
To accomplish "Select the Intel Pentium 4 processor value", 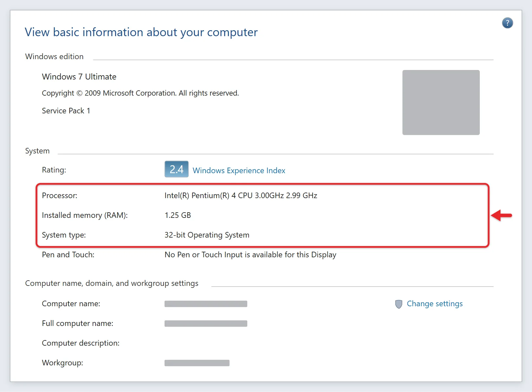I will click(x=241, y=196).
